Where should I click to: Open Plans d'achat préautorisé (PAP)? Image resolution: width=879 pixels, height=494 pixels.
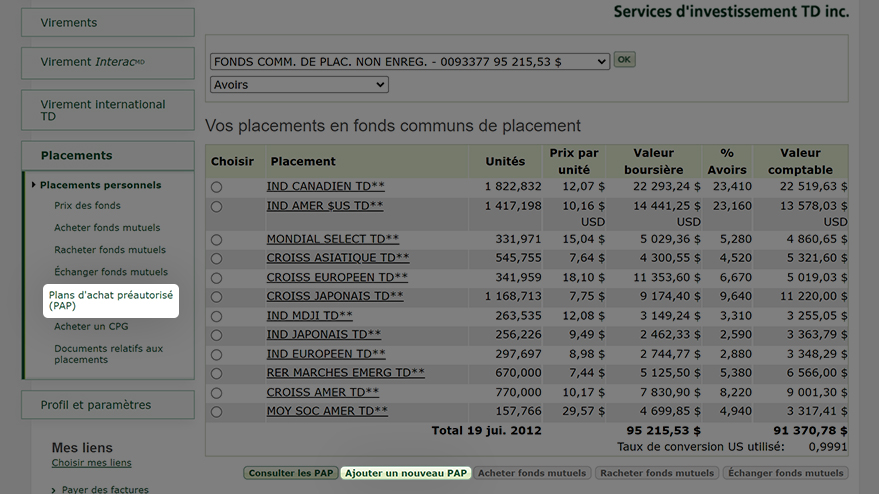(111, 301)
